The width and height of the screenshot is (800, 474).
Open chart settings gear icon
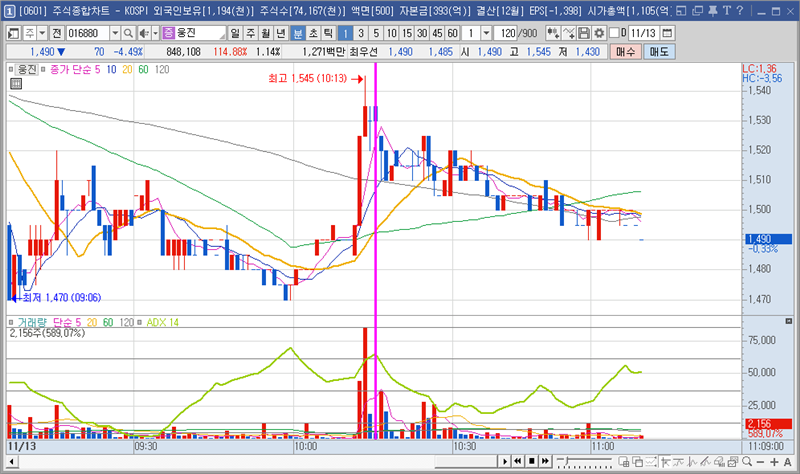(598, 33)
